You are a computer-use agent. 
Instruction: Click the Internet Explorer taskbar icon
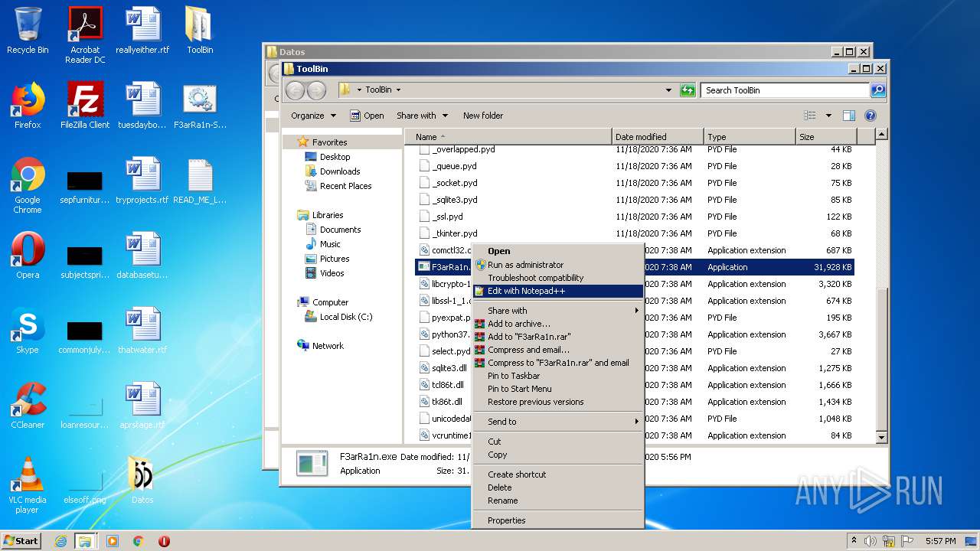[x=60, y=541]
